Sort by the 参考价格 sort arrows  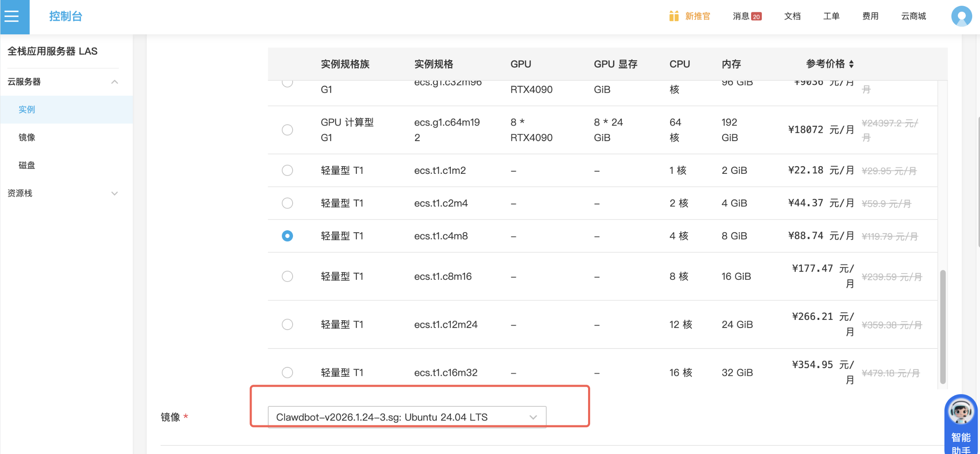(851, 64)
